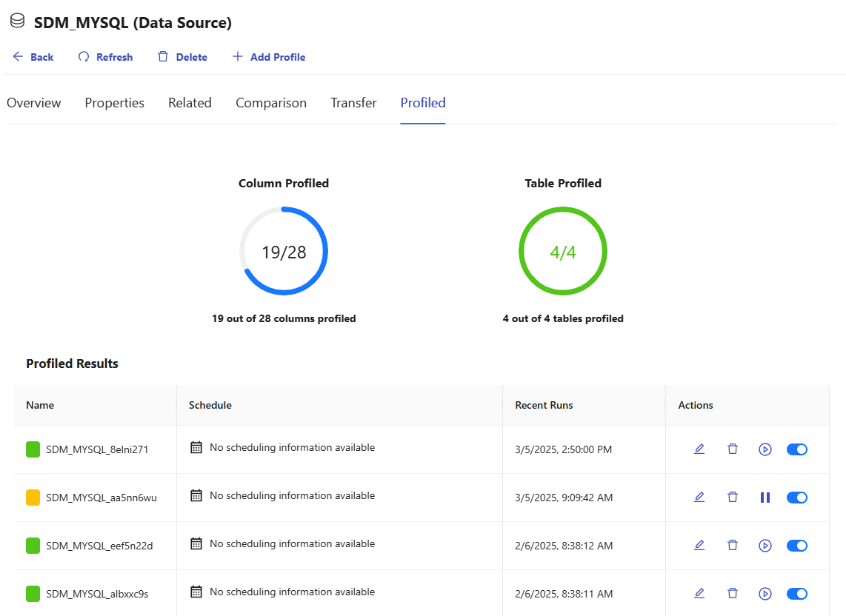The image size is (846, 616).
Task: Refresh the data source page
Action: coord(106,57)
